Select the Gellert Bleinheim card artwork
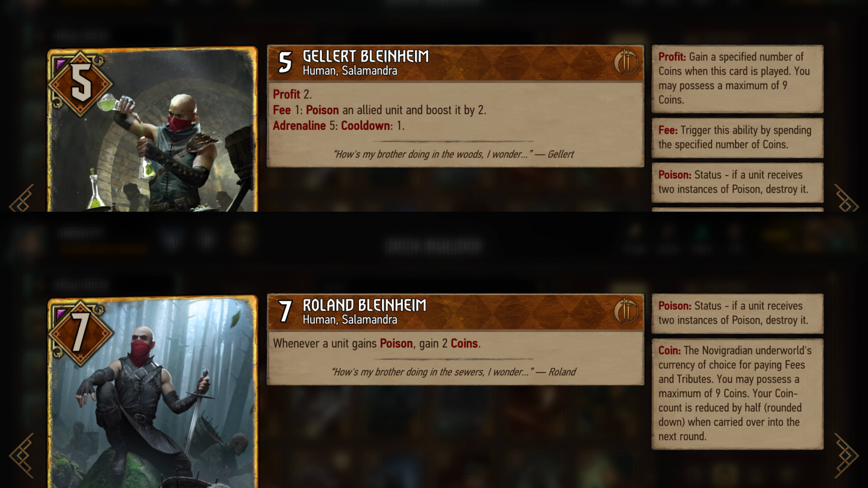This screenshot has width=868, height=488. (153, 129)
